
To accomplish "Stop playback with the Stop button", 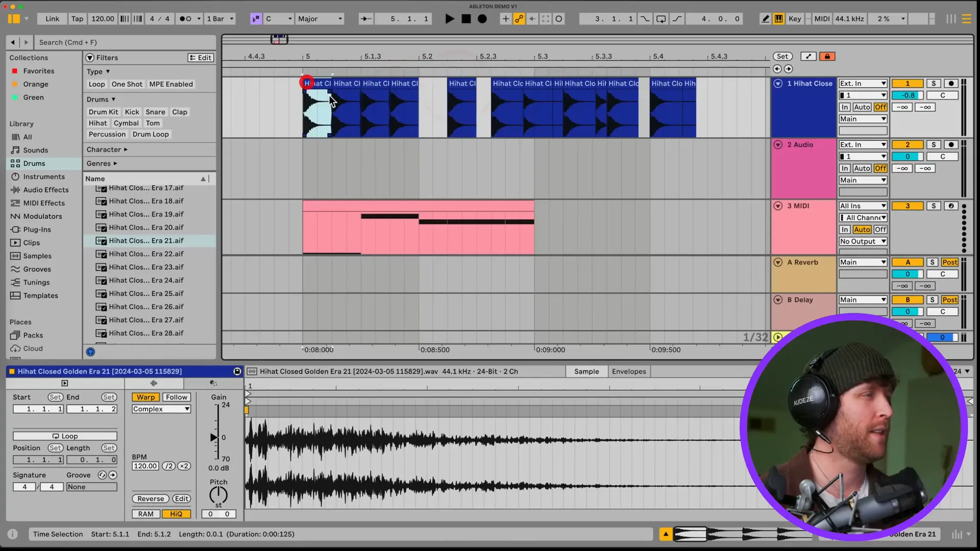I will coord(466,19).
